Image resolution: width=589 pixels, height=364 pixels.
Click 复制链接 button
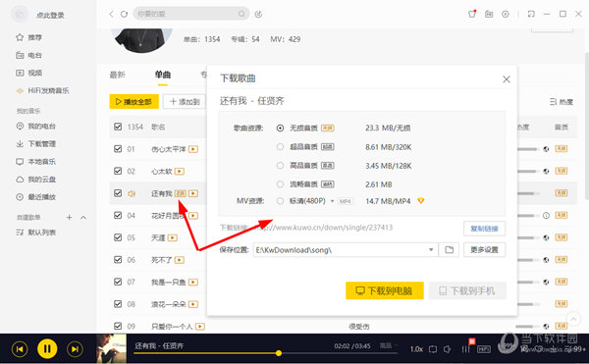click(x=484, y=229)
